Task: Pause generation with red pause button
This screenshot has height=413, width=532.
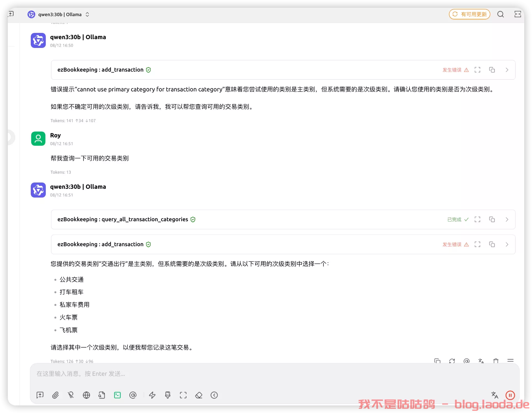Action: point(510,395)
